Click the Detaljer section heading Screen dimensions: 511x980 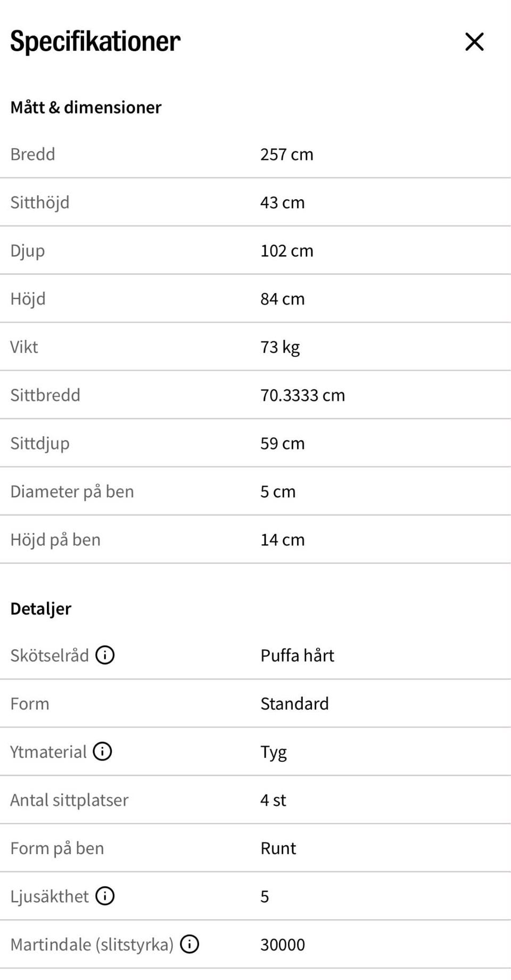(40, 609)
